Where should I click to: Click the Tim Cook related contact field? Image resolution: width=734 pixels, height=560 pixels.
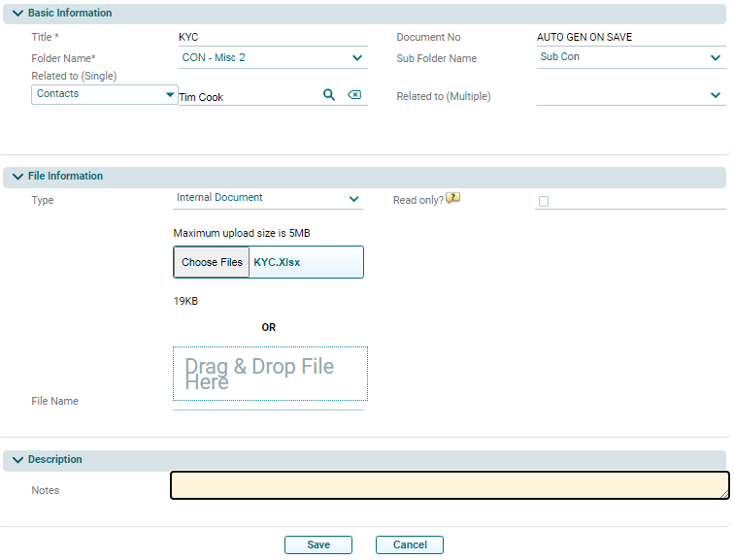point(248,97)
